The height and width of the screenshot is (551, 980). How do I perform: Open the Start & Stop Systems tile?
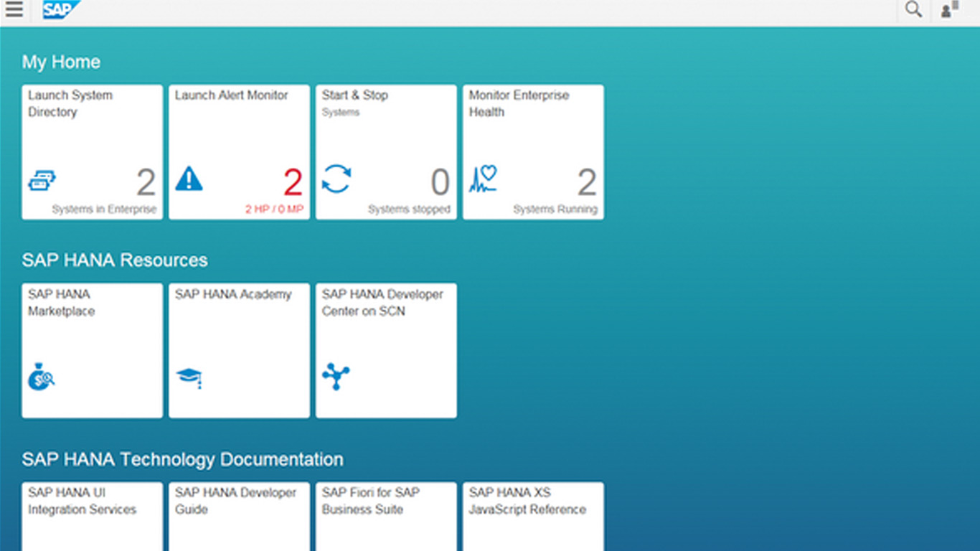[386, 152]
